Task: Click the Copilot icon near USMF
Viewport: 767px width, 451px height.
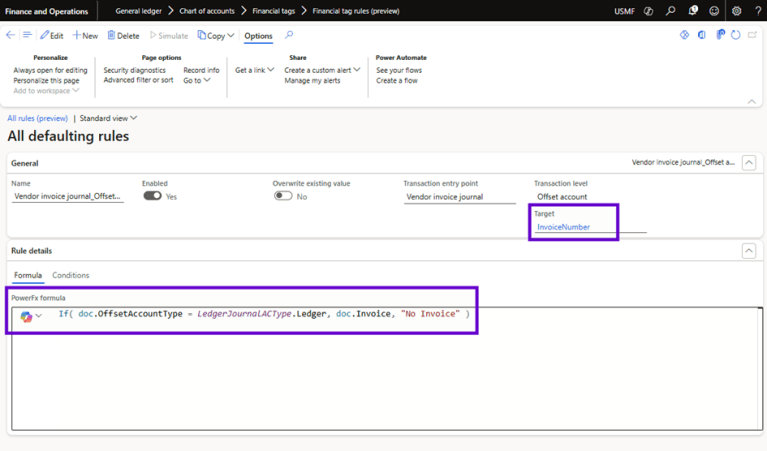Action: (x=649, y=11)
